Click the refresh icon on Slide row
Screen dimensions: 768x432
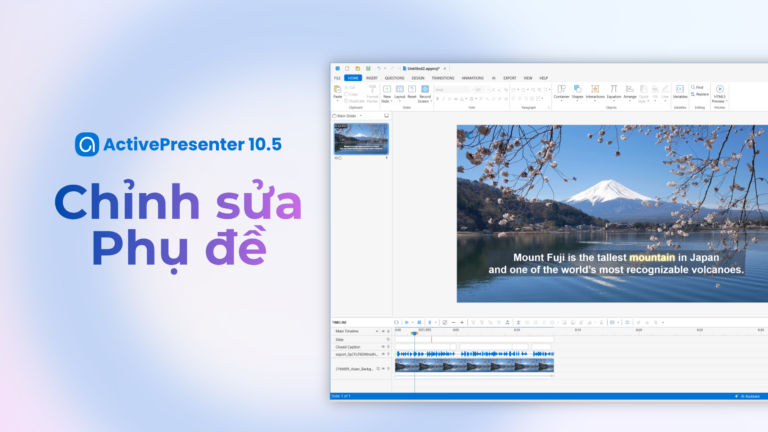[x=388, y=339]
